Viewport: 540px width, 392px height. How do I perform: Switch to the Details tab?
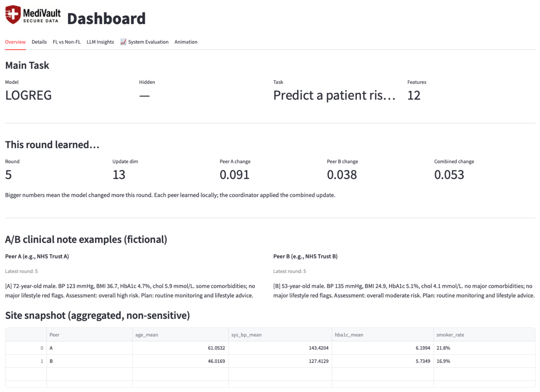[x=39, y=42]
